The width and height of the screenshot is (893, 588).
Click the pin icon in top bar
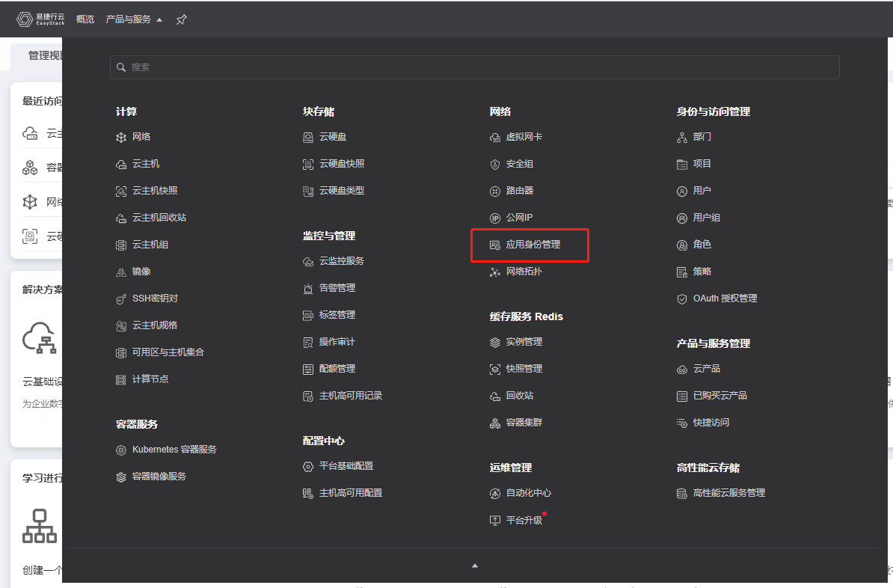tap(181, 19)
